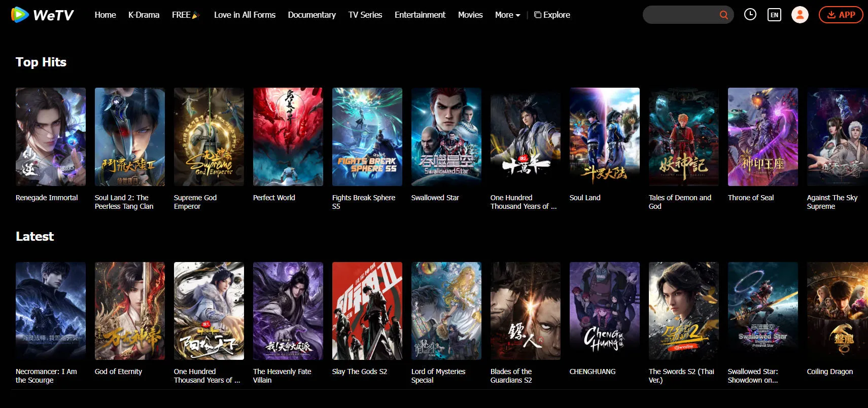The image size is (868, 408).
Task: Open the user profile avatar
Action: coord(800,15)
